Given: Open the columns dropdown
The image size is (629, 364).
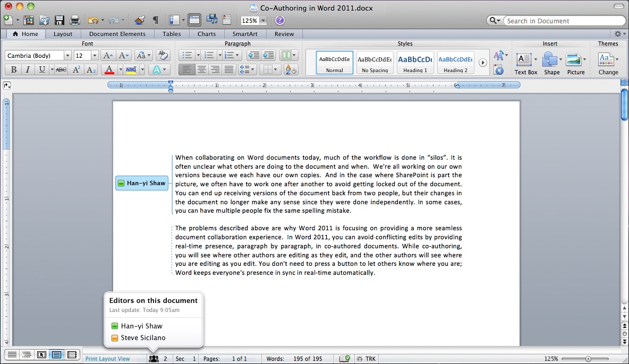Looking at the screenshot, I should tap(288, 55).
